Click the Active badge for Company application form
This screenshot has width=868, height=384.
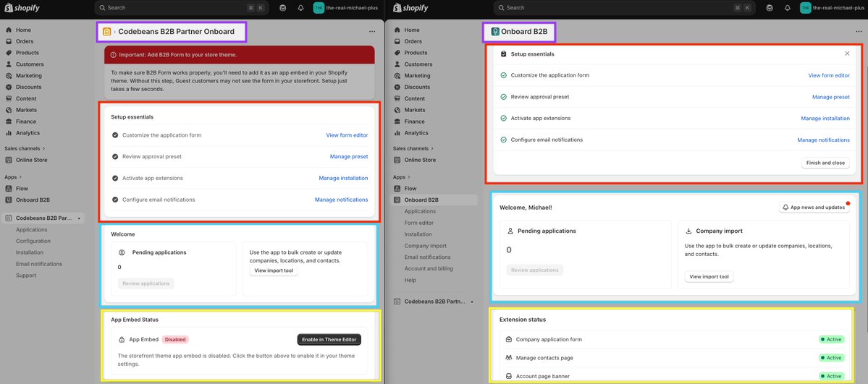point(832,339)
